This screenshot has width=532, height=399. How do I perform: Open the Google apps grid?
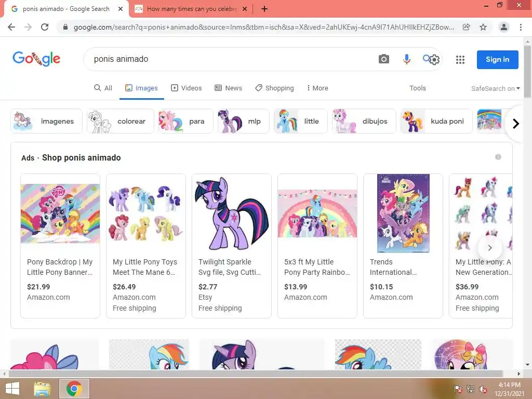point(460,60)
